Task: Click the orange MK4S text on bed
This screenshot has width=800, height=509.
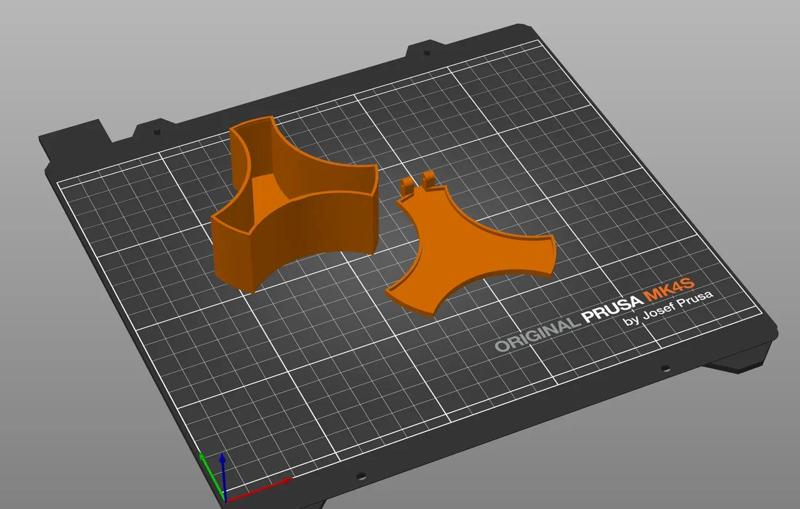Action: pos(669,289)
